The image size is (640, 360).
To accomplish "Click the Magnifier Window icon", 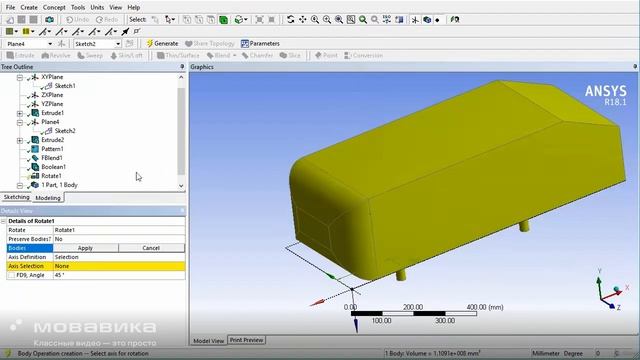I will (x=351, y=20).
